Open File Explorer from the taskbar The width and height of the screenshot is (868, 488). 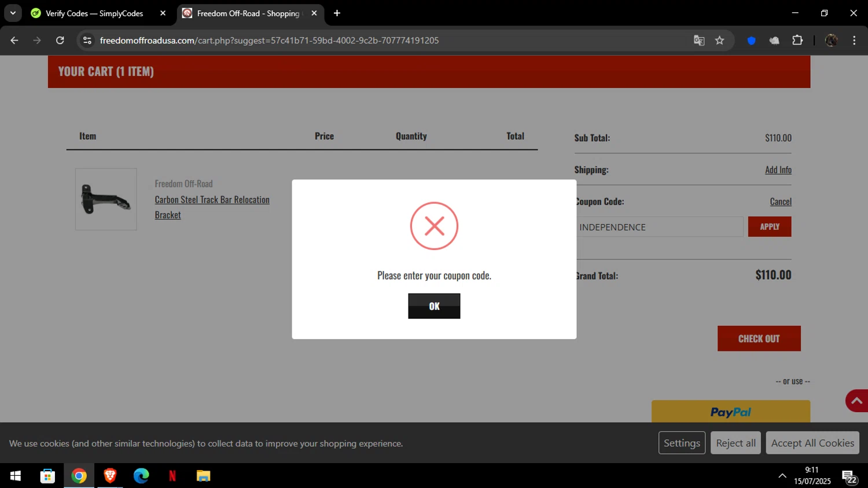click(x=203, y=476)
